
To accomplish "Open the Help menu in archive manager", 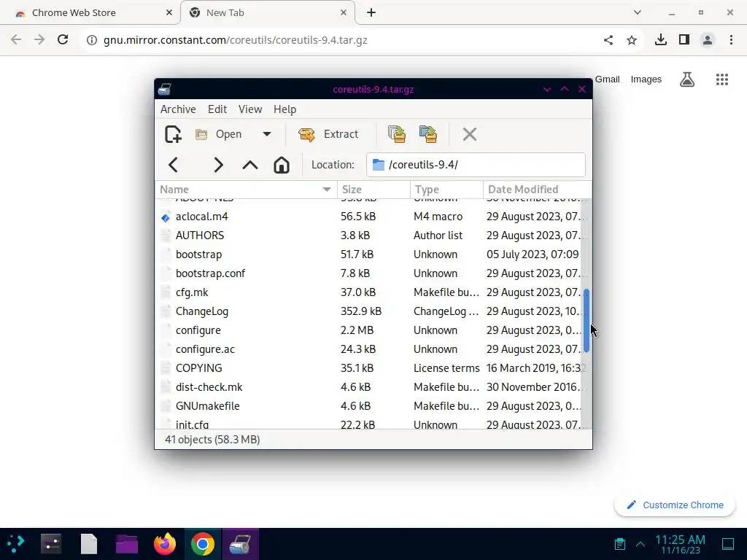I will pyautogui.click(x=285, y=109).
